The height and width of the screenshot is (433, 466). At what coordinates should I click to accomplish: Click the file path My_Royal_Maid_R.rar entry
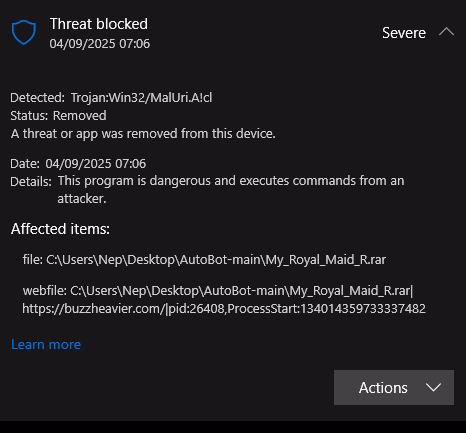[x=204, y=260]
